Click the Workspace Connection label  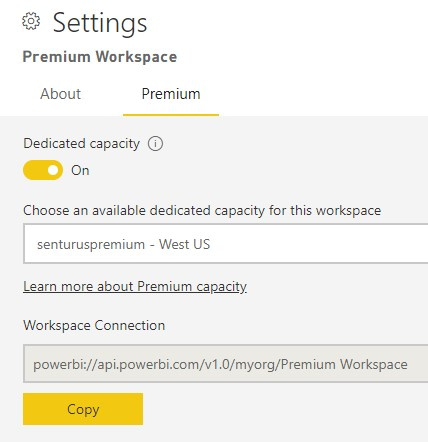click(94, 325)
